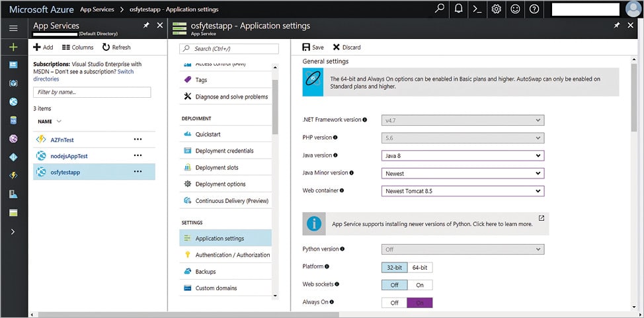Viewport: 644px width, 318px height.
Task: Click the Save button
Action: (313, 48)
